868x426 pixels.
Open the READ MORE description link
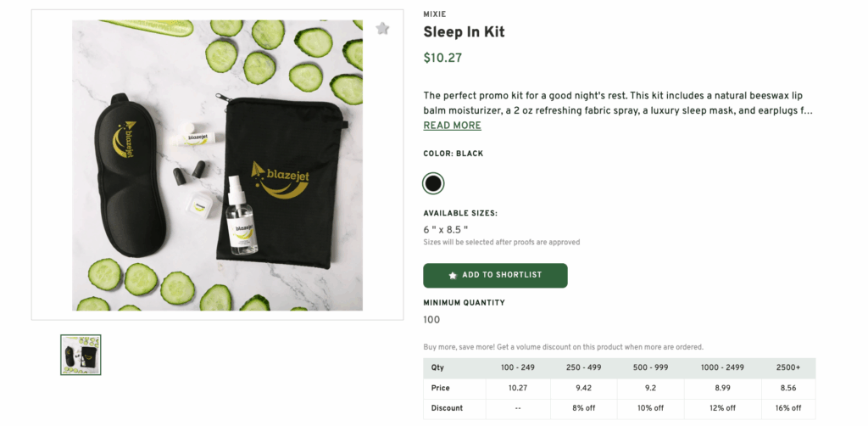click(x=452, y=126)
